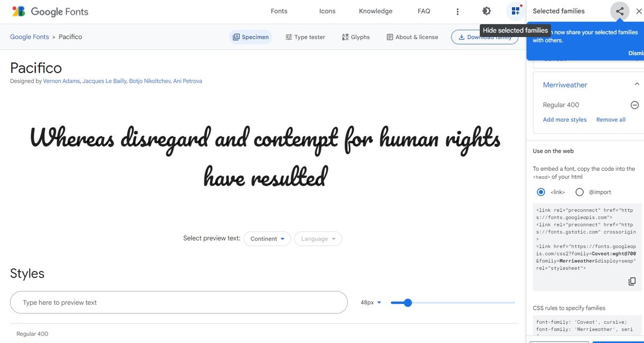This screenshot has width=644, height=343.
Task: Click the preview text input field
Action: pyautogui.click(x=179, y=303)
